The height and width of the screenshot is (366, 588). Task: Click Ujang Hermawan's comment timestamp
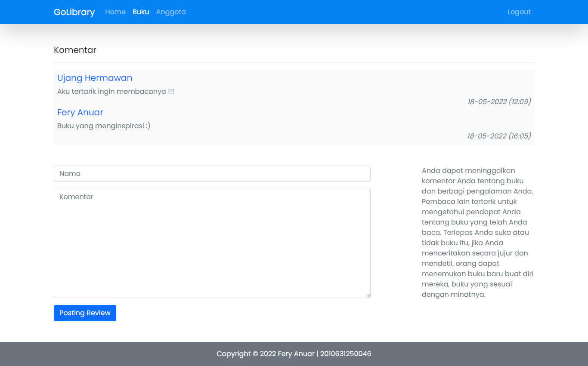(x=499, y=101)
